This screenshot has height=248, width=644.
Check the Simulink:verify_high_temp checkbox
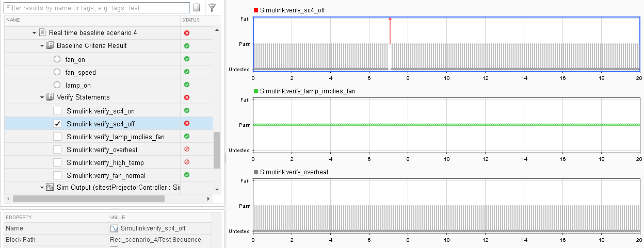[x=57, y=162]
